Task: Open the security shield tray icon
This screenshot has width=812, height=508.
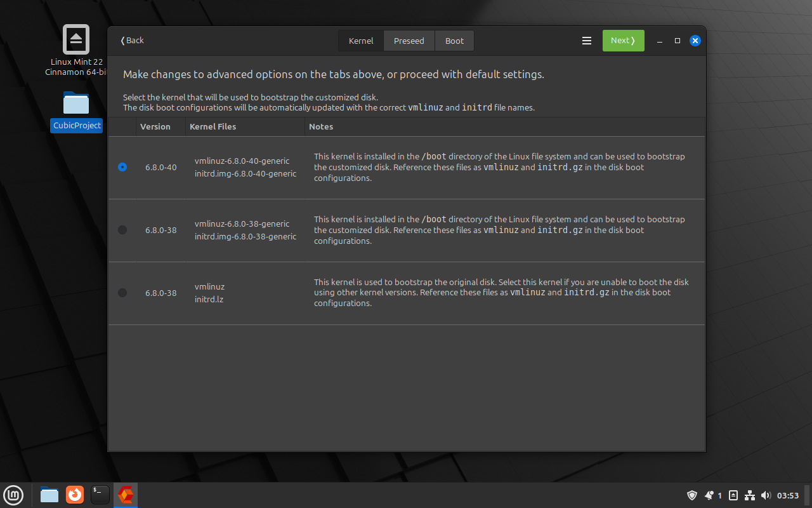Action: point(692,495)
